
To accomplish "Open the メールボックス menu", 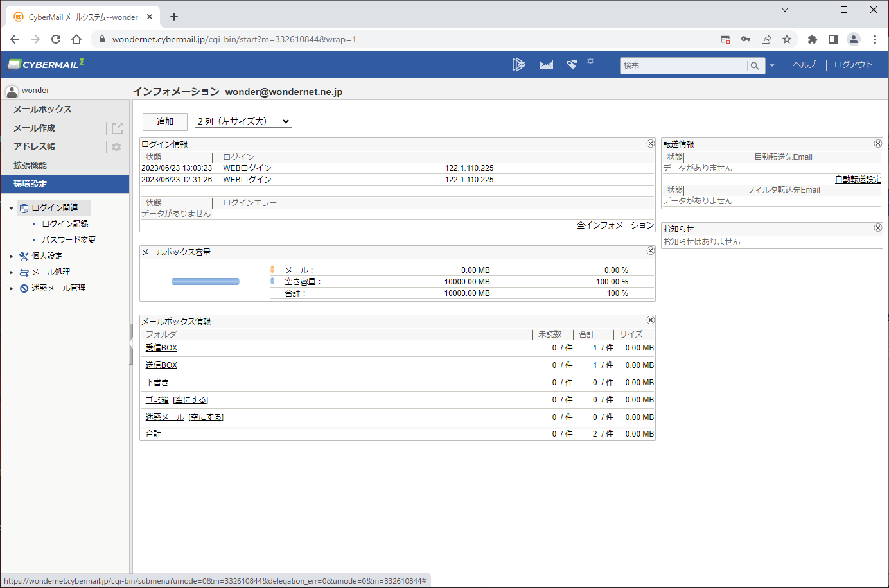I will point(42,110).
